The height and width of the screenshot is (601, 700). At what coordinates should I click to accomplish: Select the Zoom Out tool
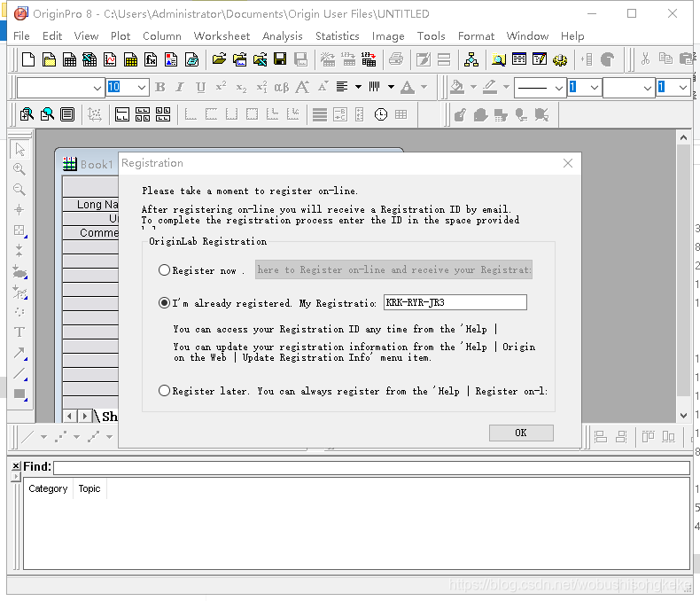19,190
